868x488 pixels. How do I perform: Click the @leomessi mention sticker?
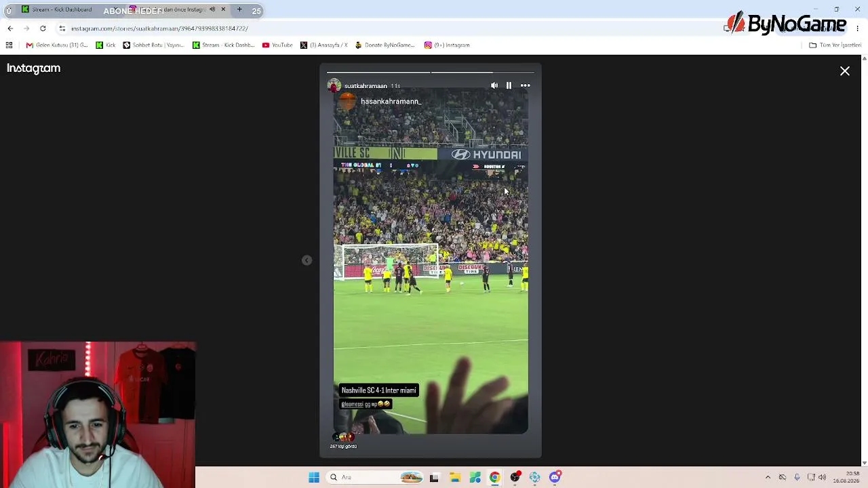[x=366, y=404]
